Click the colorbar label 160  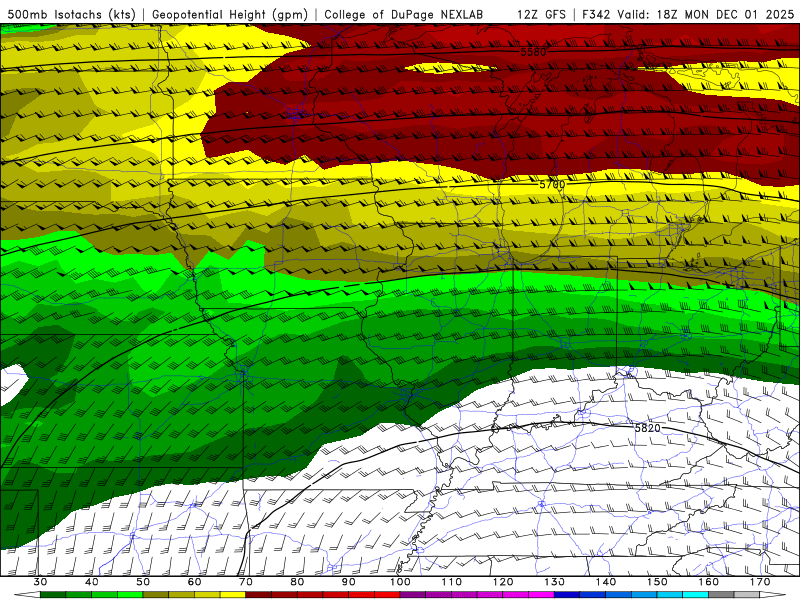[709, 582]
